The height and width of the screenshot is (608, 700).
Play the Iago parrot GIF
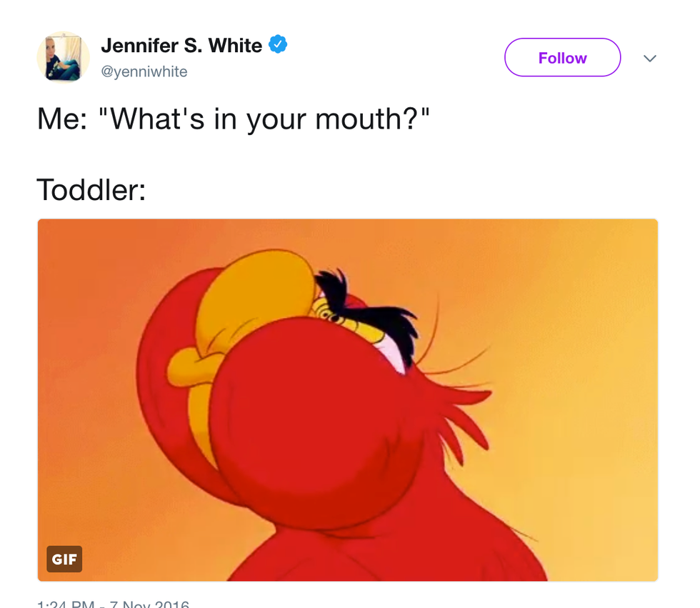(x=348, y=400)
